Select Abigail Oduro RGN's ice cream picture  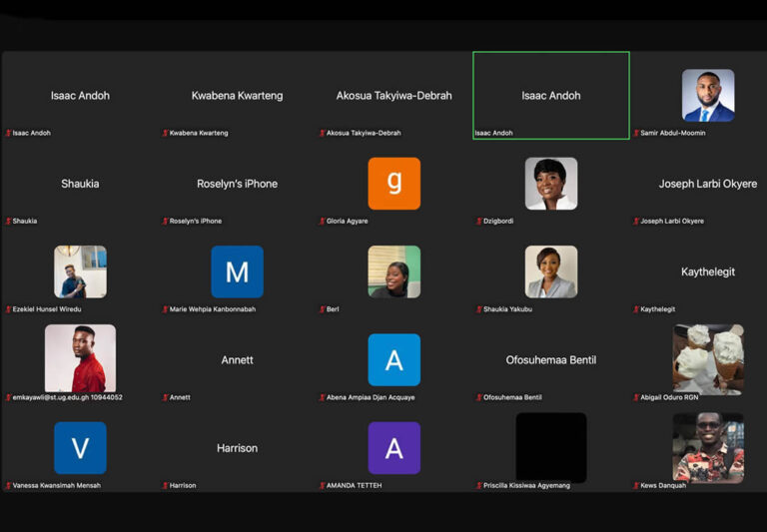[x=707, y=359]
